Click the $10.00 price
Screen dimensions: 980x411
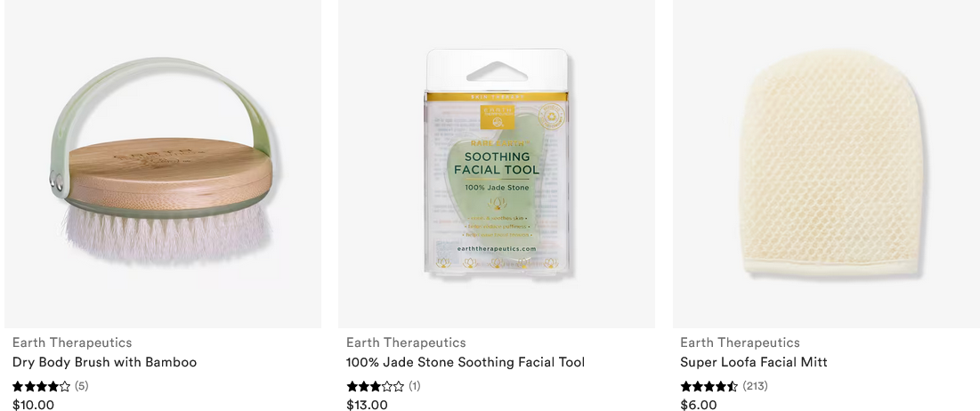33,405
